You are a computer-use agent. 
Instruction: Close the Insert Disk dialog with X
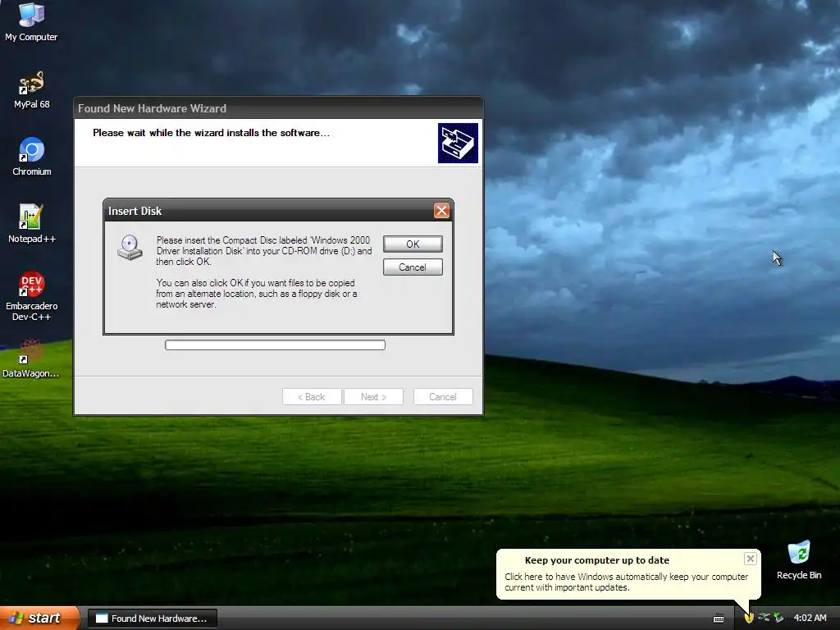click(441, 211)
